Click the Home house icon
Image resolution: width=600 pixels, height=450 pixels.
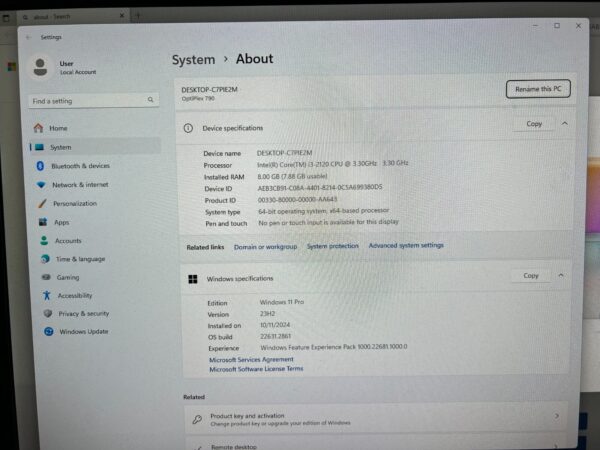(x=38, y=128)
